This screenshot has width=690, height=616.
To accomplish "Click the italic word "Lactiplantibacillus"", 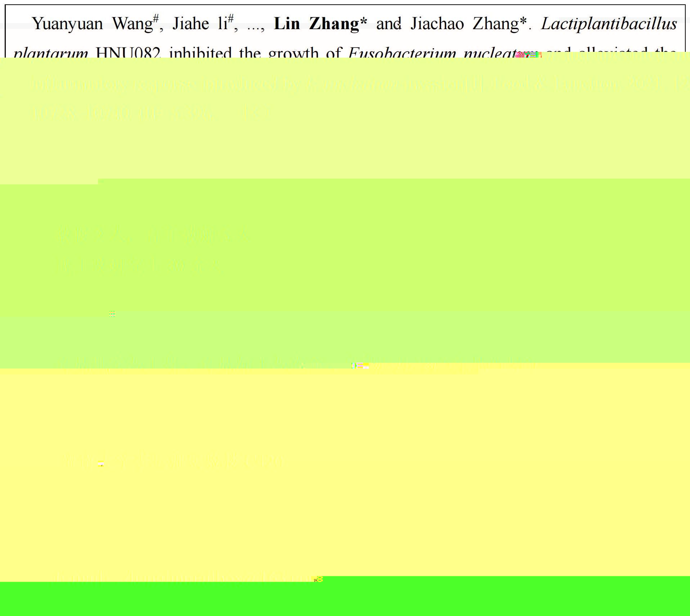I will (609, 24).
